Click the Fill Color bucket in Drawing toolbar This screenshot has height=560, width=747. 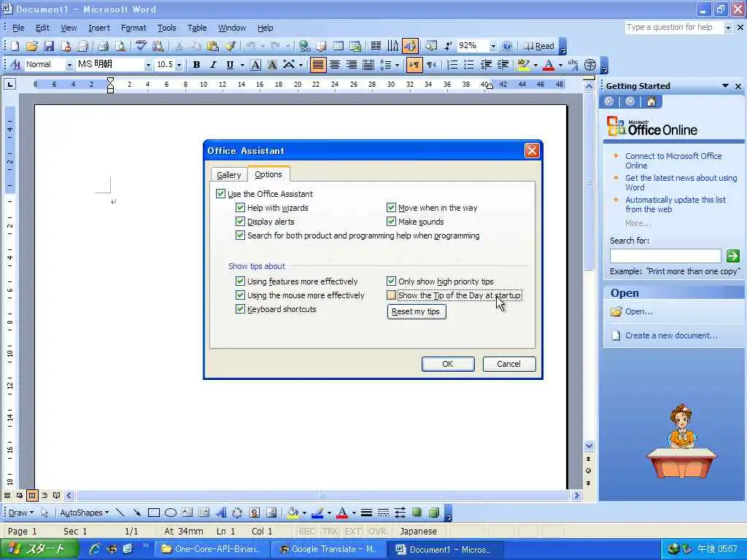point(293,513)
